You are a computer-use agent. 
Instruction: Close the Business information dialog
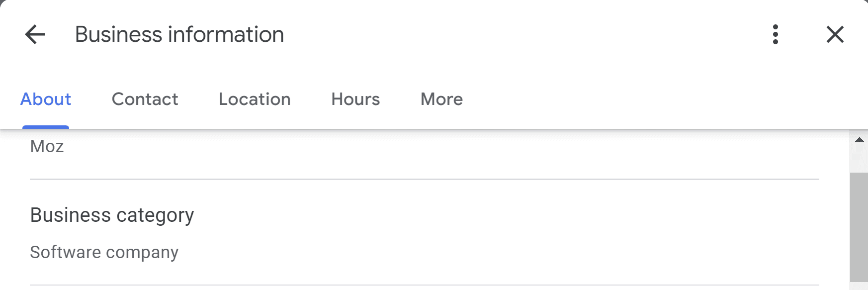[835, 35]
